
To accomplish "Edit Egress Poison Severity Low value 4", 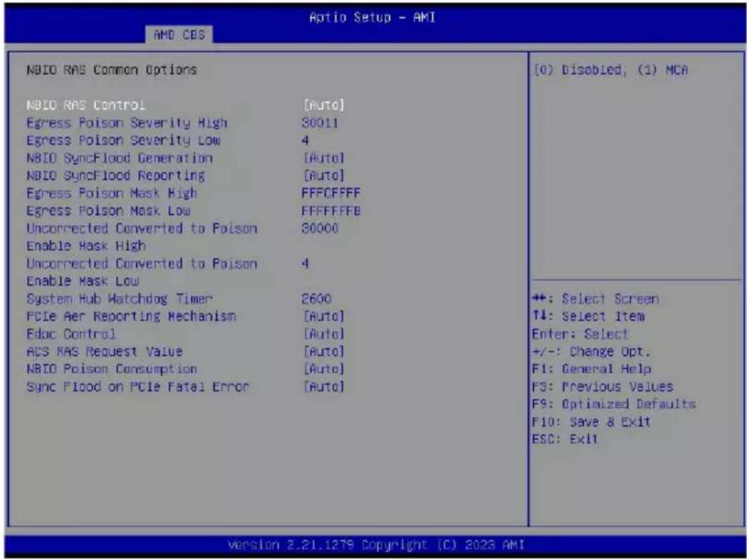I will point(305,140).
